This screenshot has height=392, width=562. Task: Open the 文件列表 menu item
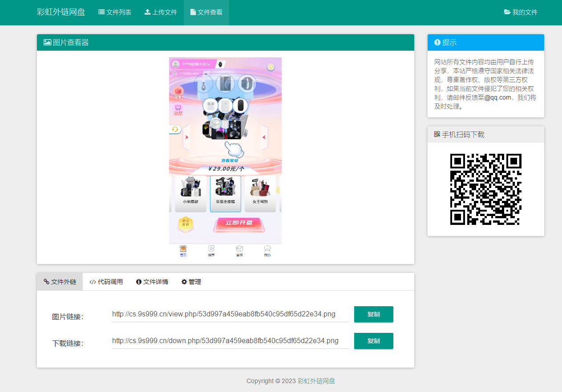(x=115, y=12)
